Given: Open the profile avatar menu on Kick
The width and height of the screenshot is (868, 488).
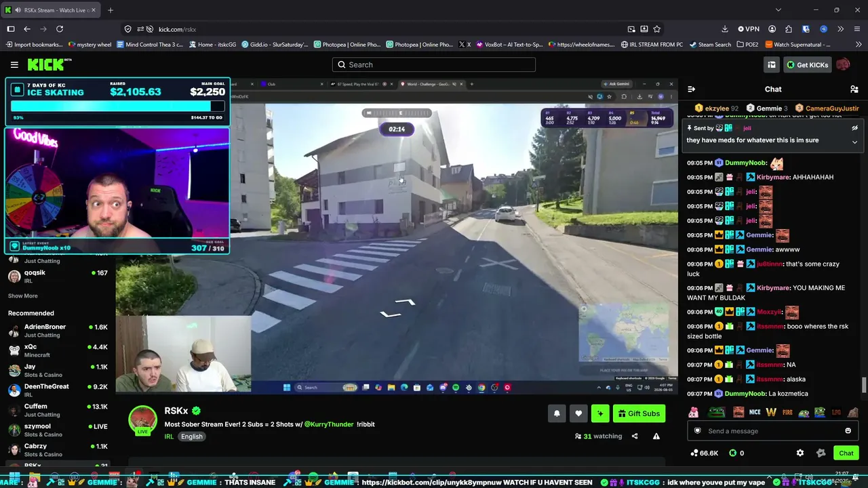Looking at the screenshot, I should pyautogui.click(x=843, y=64).
